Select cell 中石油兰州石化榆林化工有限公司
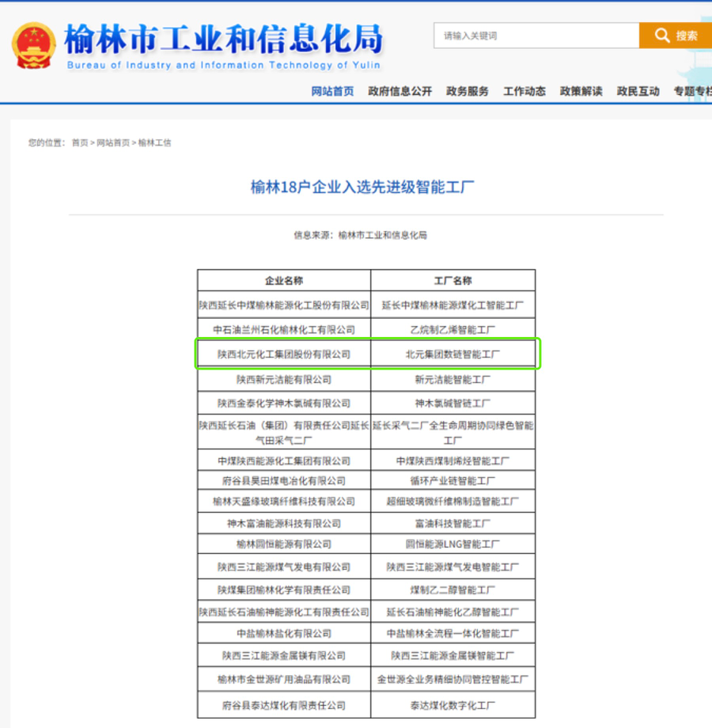The height and width of the screenshot is (728, 712). pos(284,330)
